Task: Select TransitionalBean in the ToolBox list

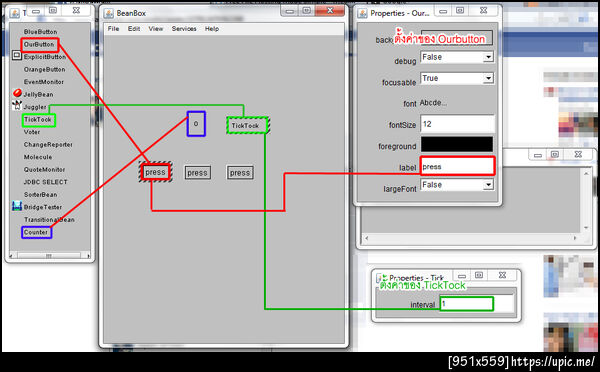Action: (49, 220)
